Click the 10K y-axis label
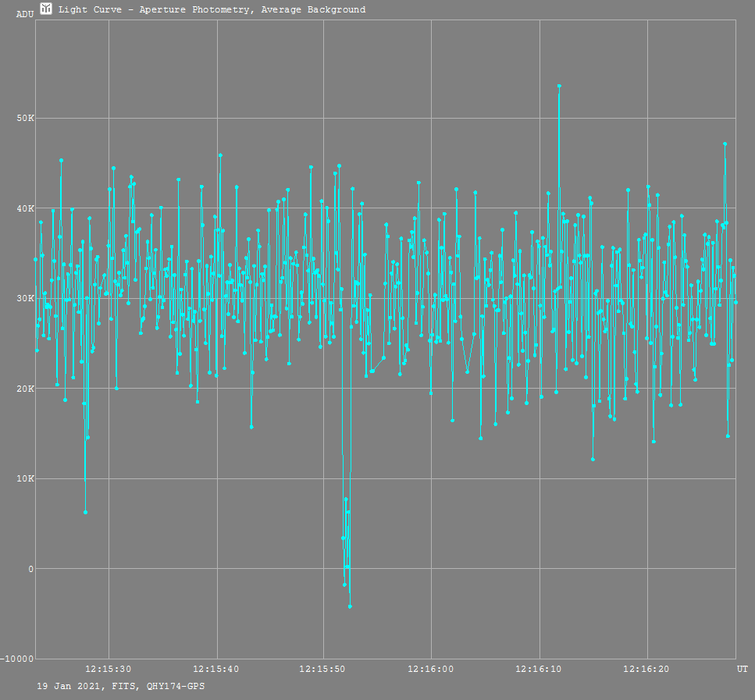 [26, 478]
